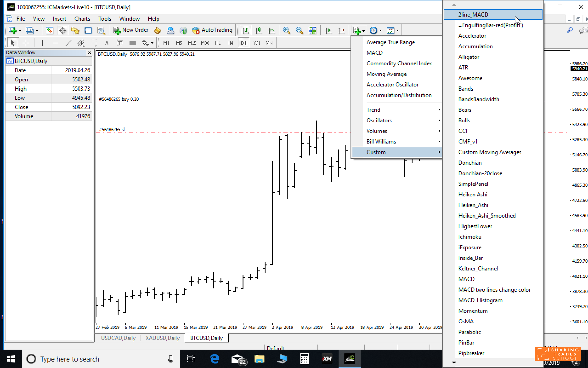Click the taskbar search box

pyautogui.click(x=101, y=359)
